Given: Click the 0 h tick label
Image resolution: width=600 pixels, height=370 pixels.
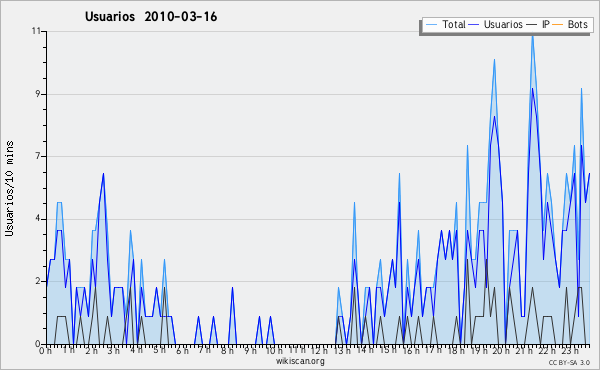Looking at the screenshot, I should 45,350.
